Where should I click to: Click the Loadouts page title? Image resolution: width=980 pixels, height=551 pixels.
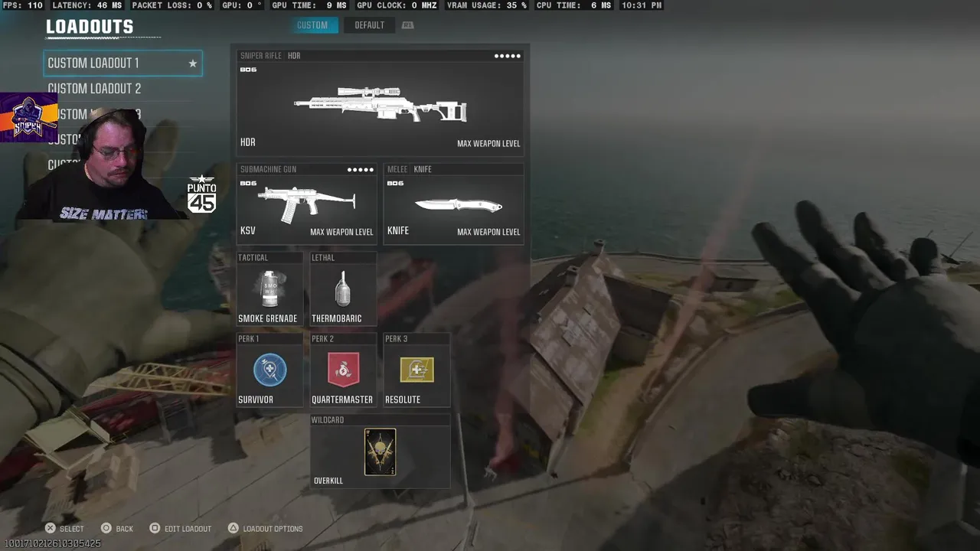tap(90, 27)
